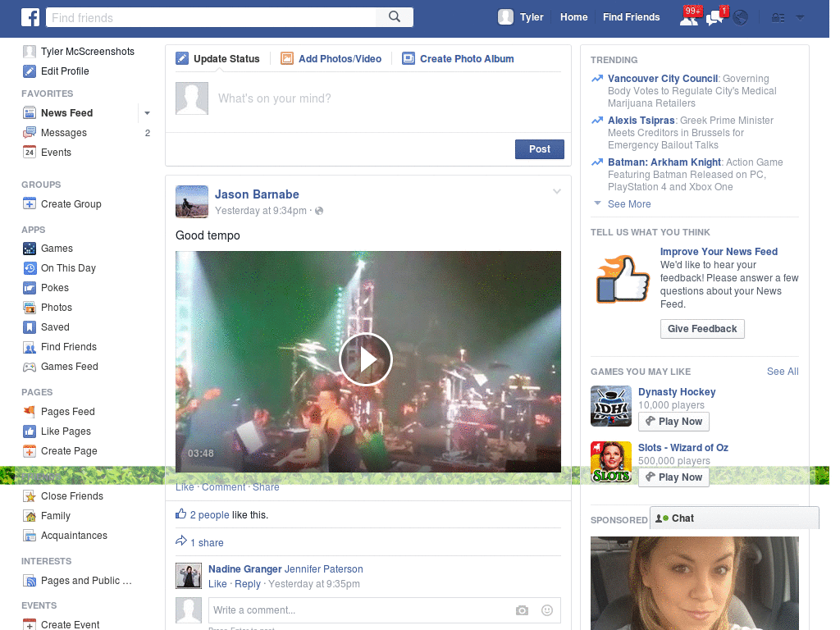Click the Events calendar icon
This screenshot has height=630, width=840.
point(30,153)
